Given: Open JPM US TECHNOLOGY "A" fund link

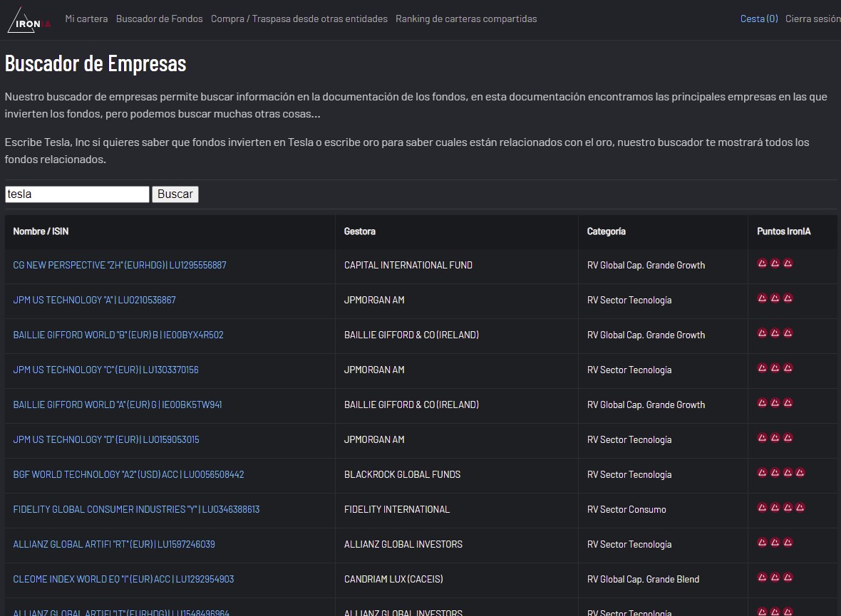Looking at the screenshot, I should coord(94,300).
